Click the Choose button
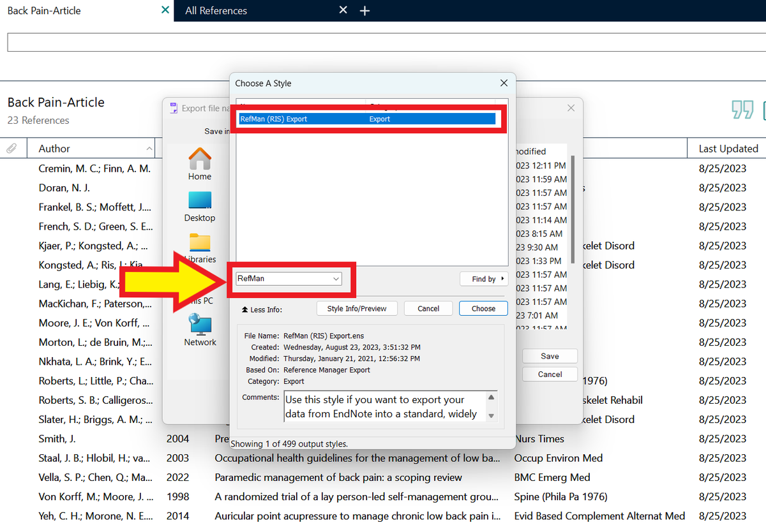This screenshot has height=532, width=766. point(483,308)
